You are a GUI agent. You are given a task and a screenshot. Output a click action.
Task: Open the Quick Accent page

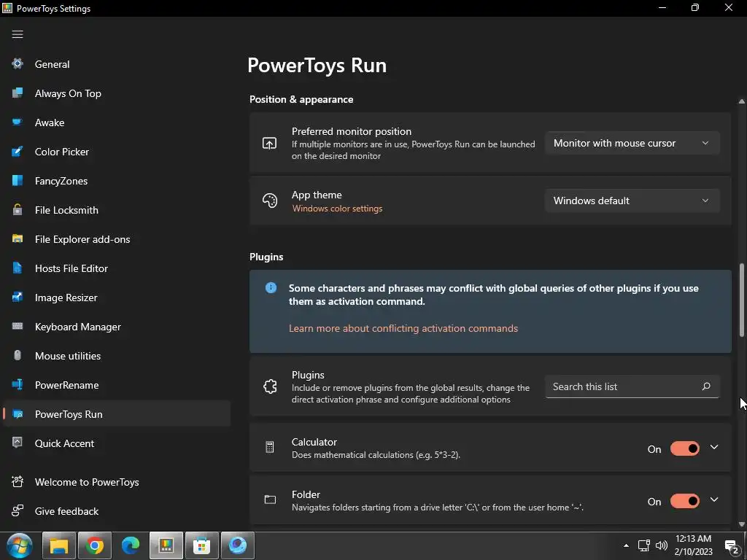pyautogui.click(x=116, y=443)
